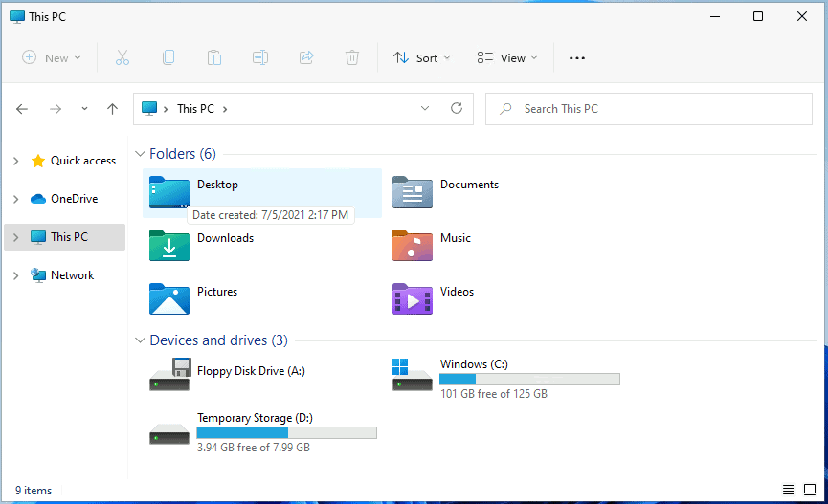Click chevron after This PC in address bar

(x=225, y=109)
